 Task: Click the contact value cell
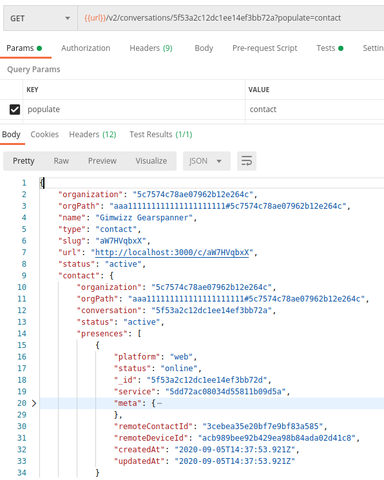click(x=315, y=109)
